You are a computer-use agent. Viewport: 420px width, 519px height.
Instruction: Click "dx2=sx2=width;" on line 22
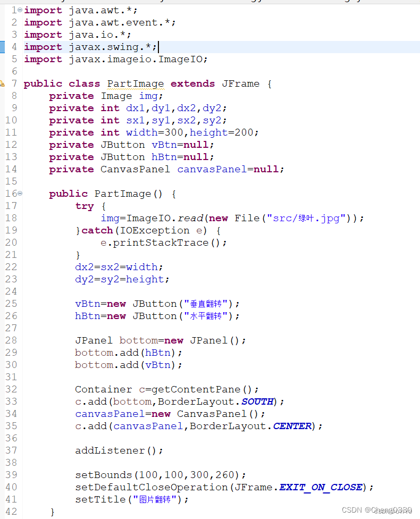[119, 267]
